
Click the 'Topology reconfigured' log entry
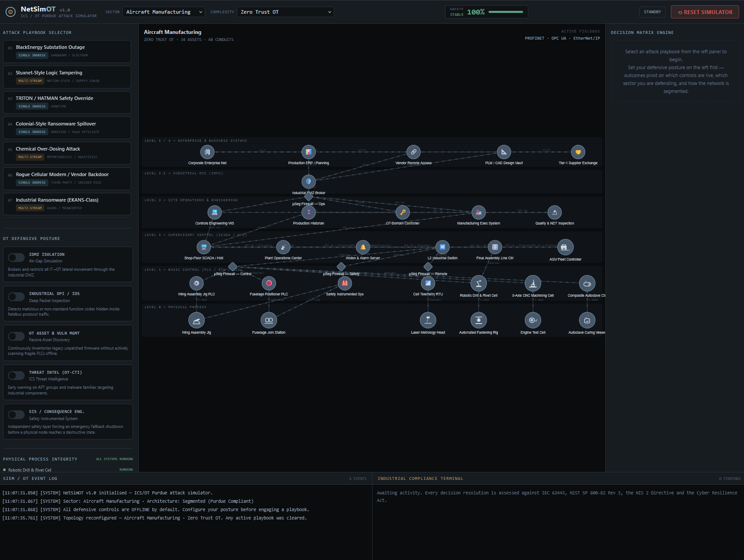click(x=155, y=518)
